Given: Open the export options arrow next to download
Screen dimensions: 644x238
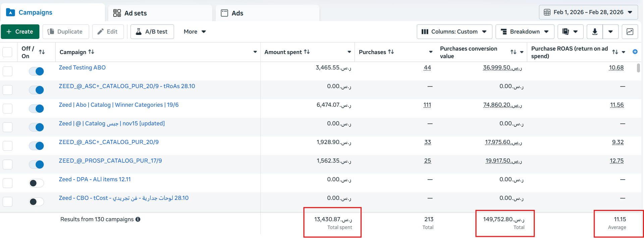Looking at the screenshot, I should tap(610, 32).
